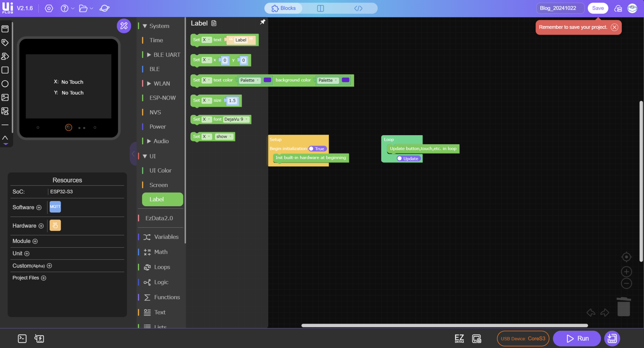644x348 pixels.
Task: Switch to the code view tab
Action: pos(358,8)
